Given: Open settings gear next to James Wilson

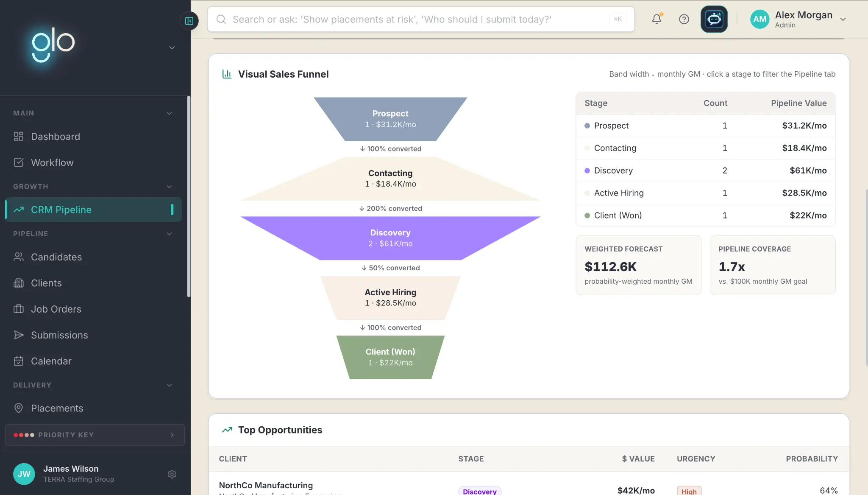Looking at the screenshot, I should pyautogui.click(x=172, y=474).
